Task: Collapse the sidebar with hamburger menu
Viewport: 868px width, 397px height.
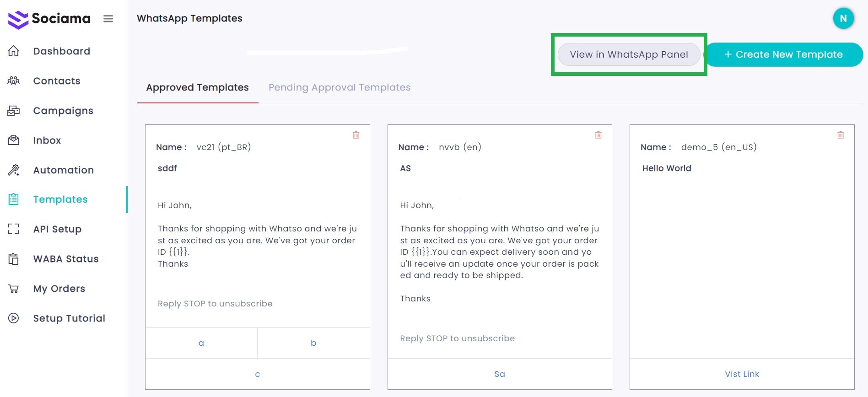Action: [x=108, y=19]
